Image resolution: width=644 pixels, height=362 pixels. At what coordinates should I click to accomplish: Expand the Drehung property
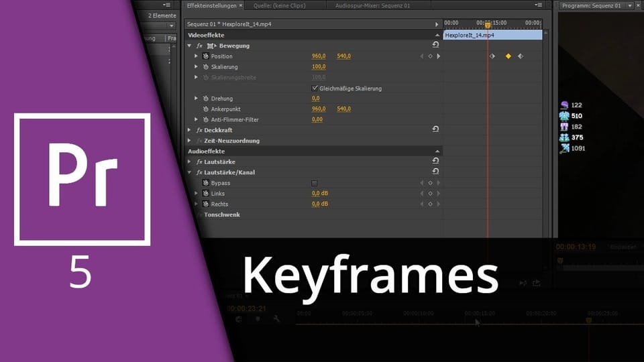tap(196, 99)
